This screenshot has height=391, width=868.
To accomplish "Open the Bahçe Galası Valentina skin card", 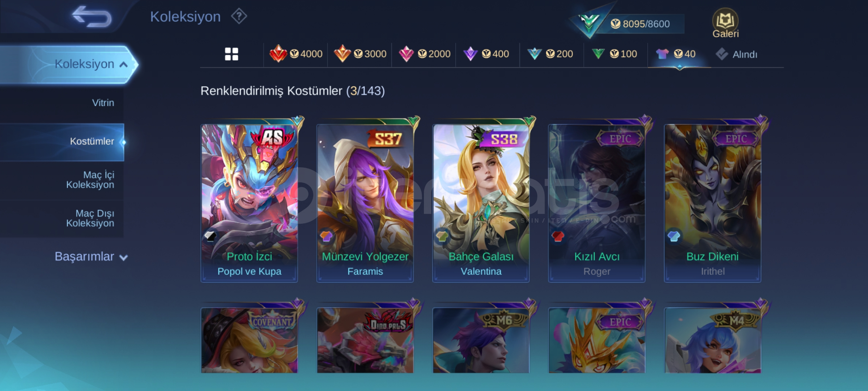I will point(481,203).
